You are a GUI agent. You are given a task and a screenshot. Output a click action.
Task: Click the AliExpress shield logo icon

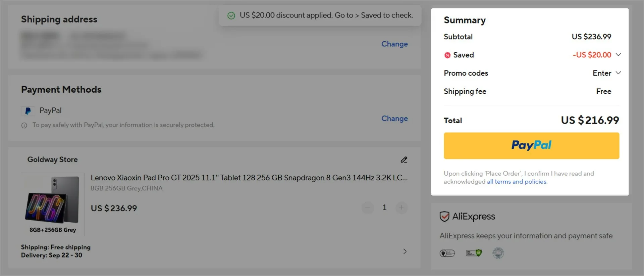click(444, 217)
